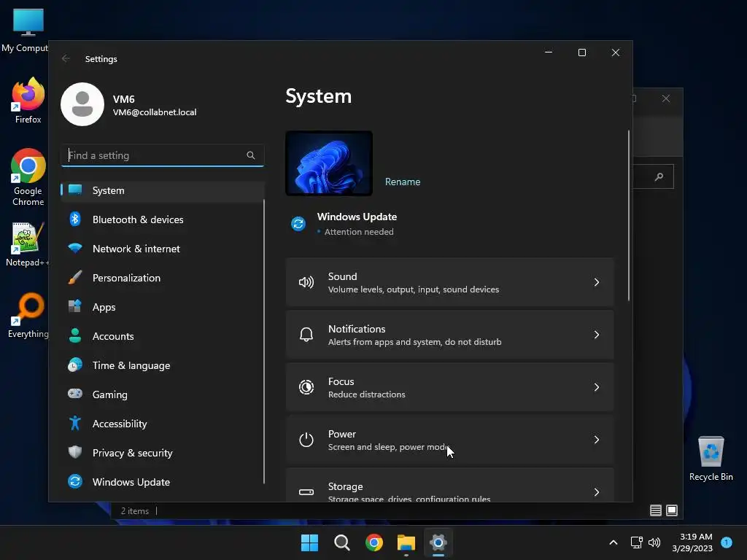
Task: Select the Recycle Bin desktop icon
Action: point(711,459)
